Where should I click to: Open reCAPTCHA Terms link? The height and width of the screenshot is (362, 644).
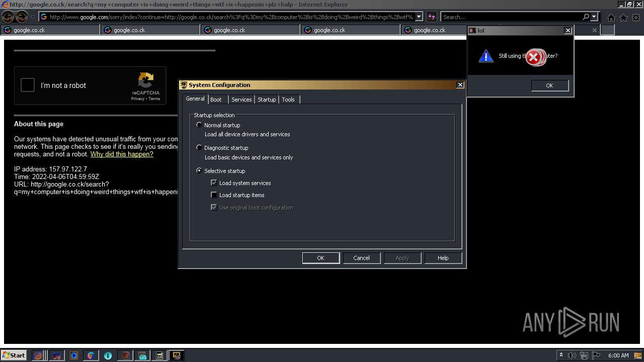[154, 99]
